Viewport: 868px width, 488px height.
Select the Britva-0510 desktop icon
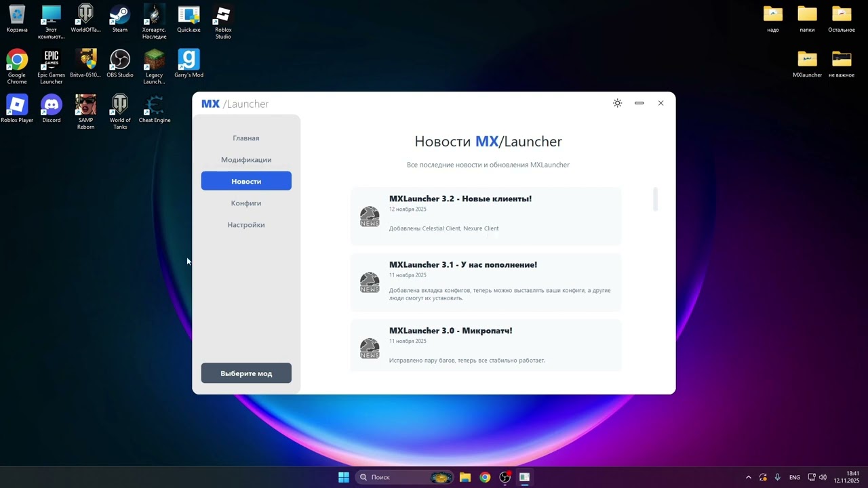[x=85, y=64]
